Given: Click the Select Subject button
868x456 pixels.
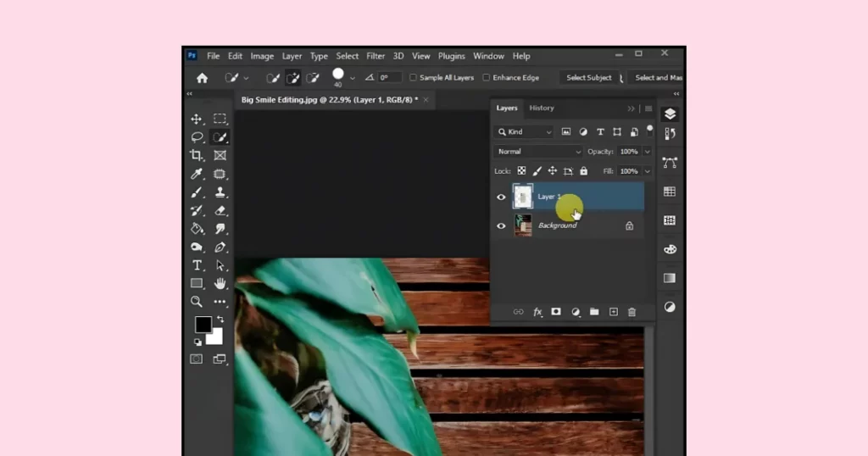Looking at the screenshot, I should [x=588, y=78].
